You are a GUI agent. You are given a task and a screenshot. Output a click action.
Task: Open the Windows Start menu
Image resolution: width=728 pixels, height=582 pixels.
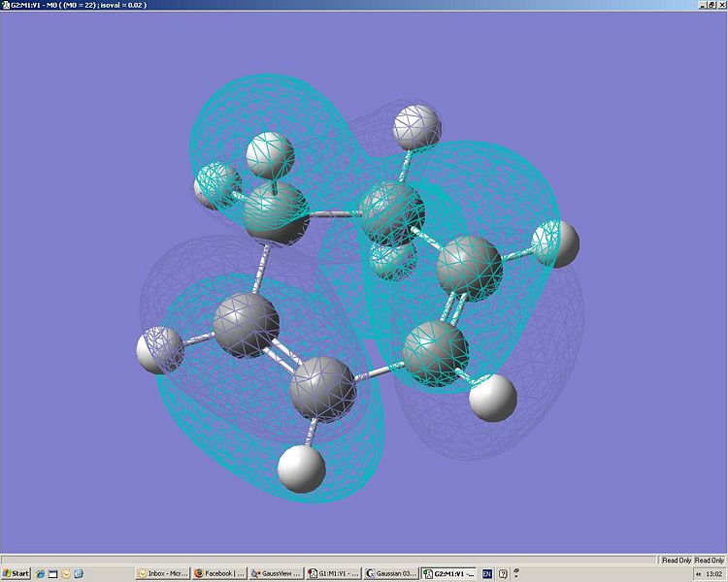[16, 573]
